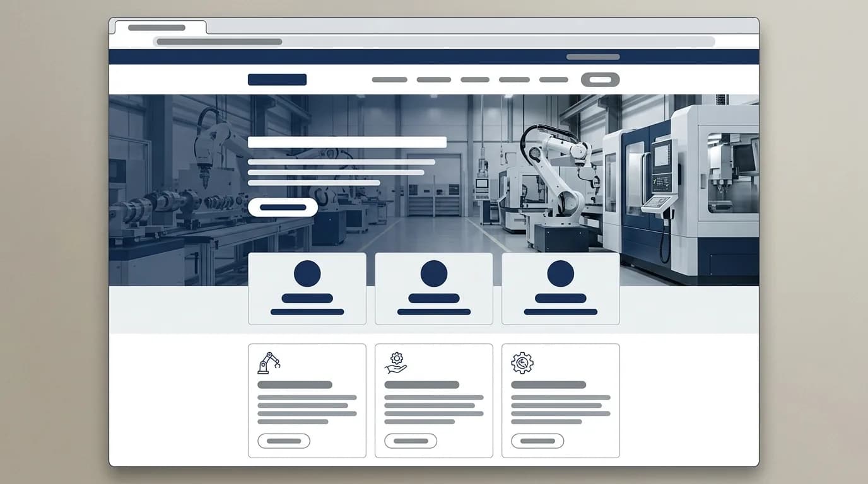Click the link in the navy top bar
This screenshot has width=868, height=484.
tap(593, 57)
